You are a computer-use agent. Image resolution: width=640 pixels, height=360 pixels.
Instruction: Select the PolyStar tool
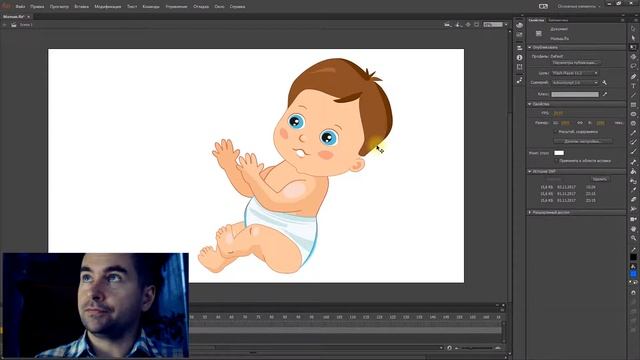point(633,124)
